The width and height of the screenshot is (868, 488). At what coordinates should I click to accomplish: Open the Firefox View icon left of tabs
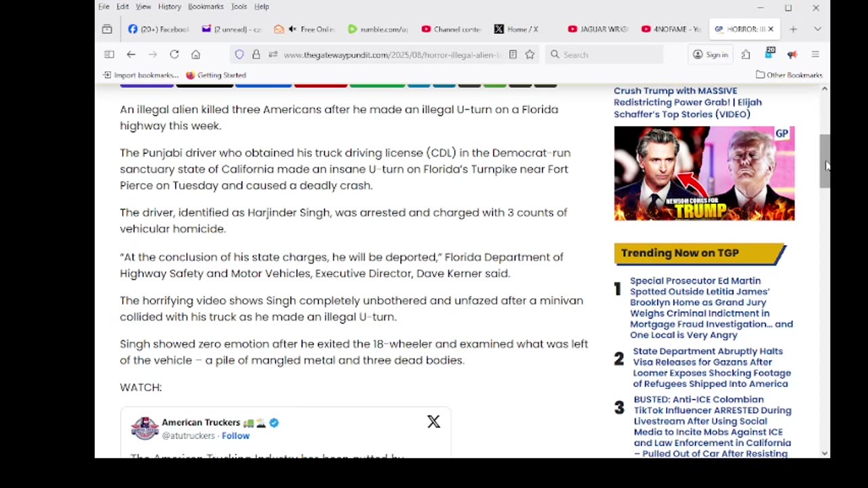pos(107,29)
